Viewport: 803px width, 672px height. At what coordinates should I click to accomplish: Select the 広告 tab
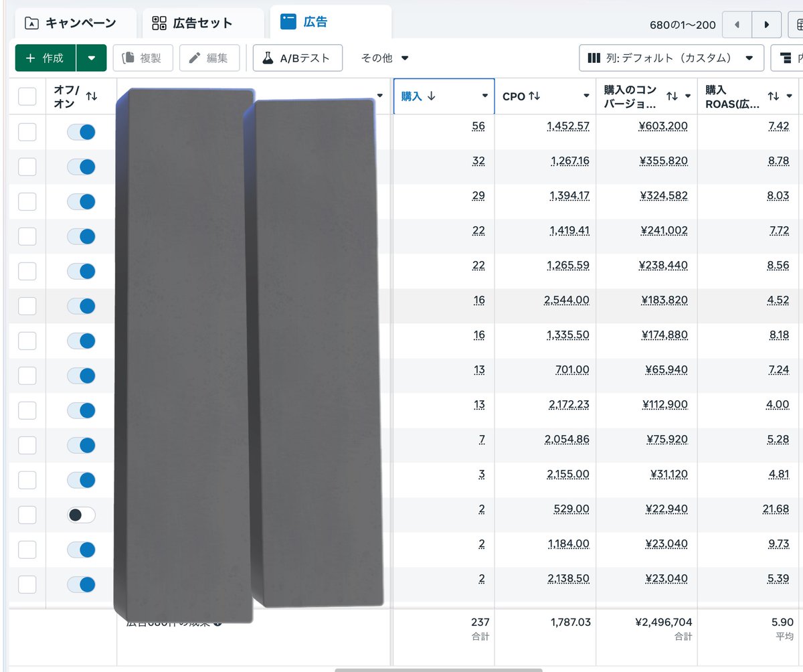(331, 22)
